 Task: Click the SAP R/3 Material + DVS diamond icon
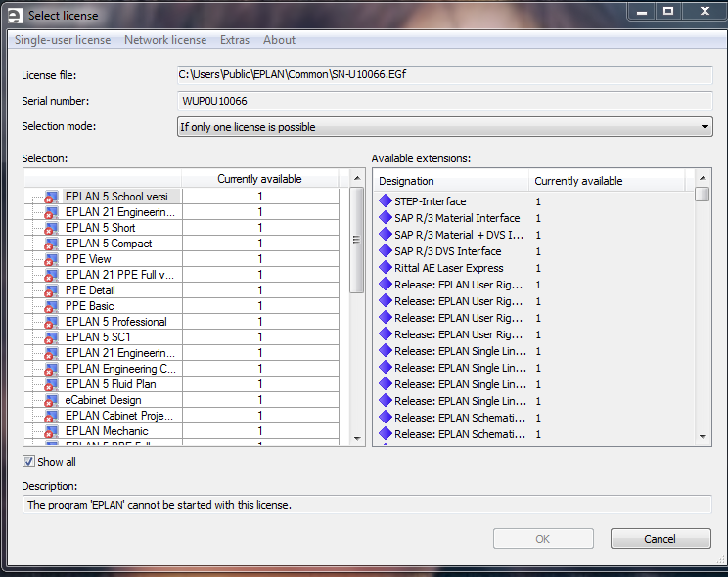click(386, 234)
